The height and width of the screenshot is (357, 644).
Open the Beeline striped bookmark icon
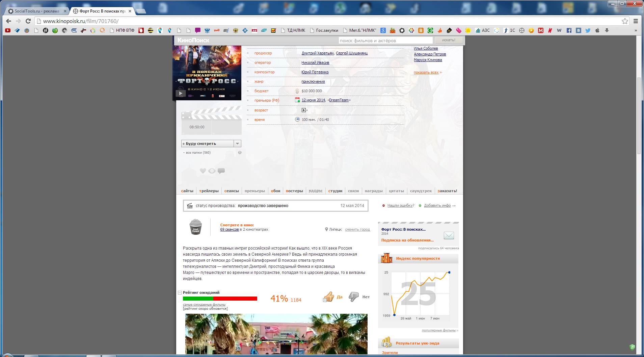click(151, 30)
